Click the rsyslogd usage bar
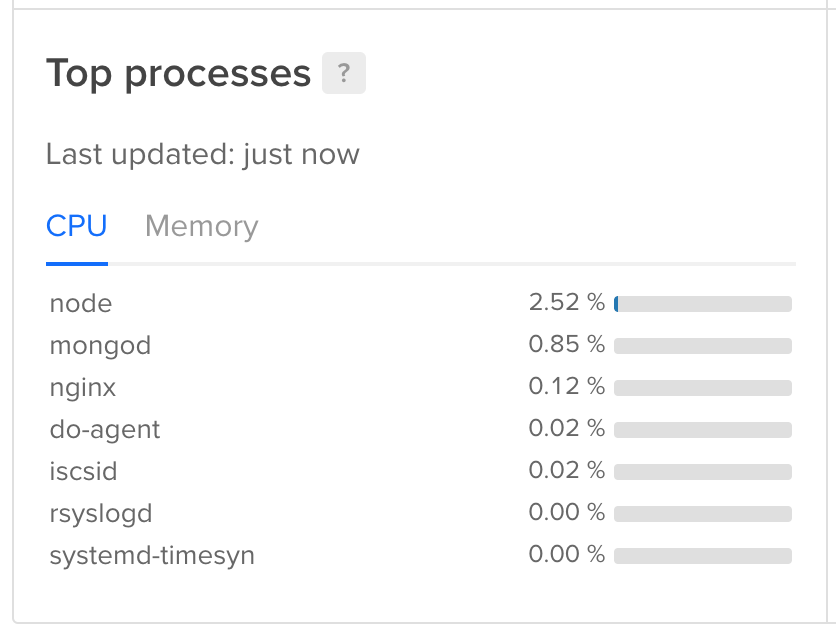836x632 pixels. click(x=700, y=512)
